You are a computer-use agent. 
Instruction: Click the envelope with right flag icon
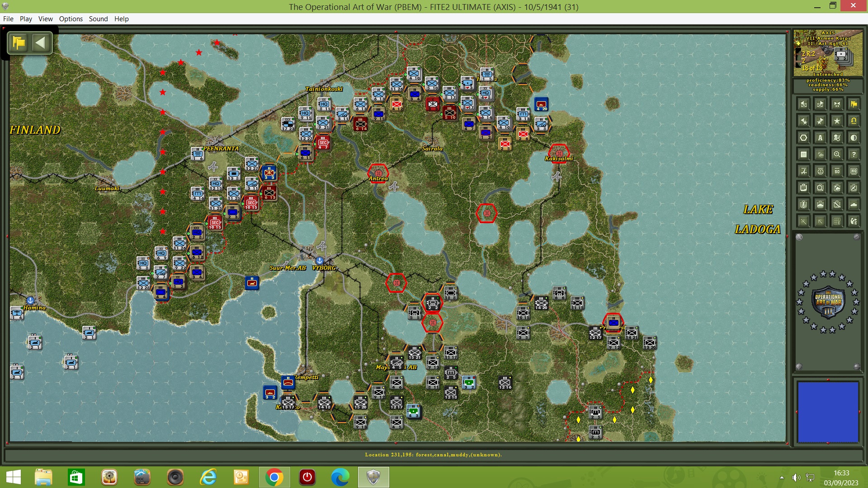pos(820,104)
